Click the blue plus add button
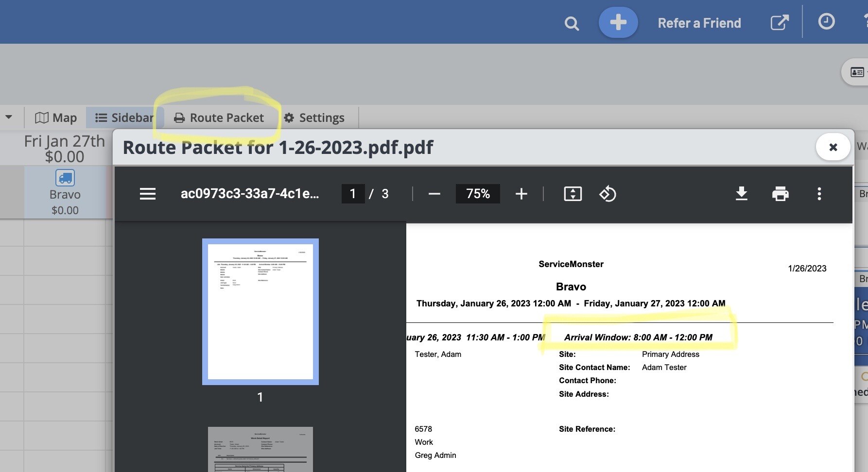 click(x=618, y=22)
